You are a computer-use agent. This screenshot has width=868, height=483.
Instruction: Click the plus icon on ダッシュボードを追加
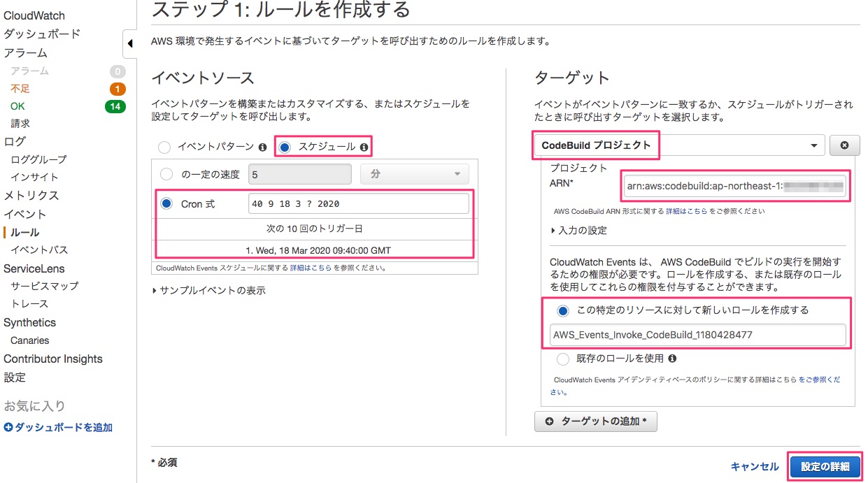(8, 426)
